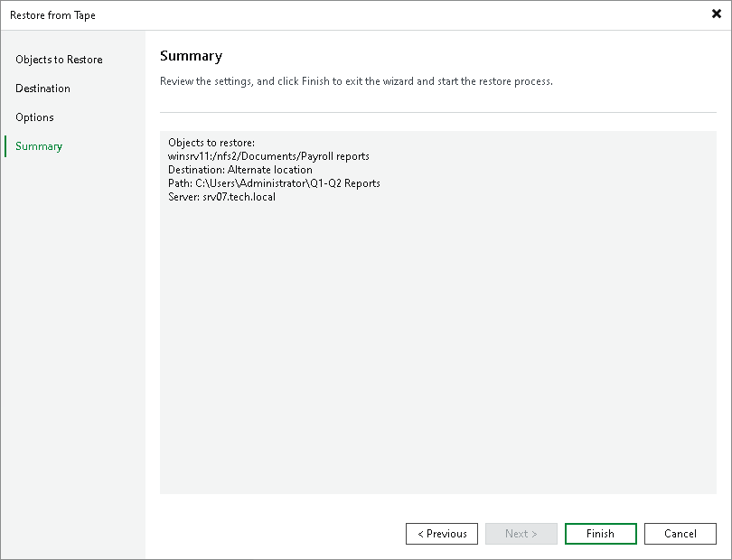This screenshot has height=560, width=732.
Task: Close the Restore from Tape dialog
Action: click(x=716, y=14)
